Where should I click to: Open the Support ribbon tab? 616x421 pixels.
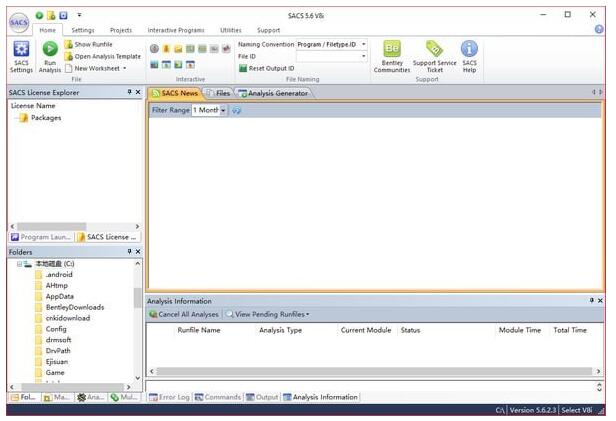(x=269, y=30)
